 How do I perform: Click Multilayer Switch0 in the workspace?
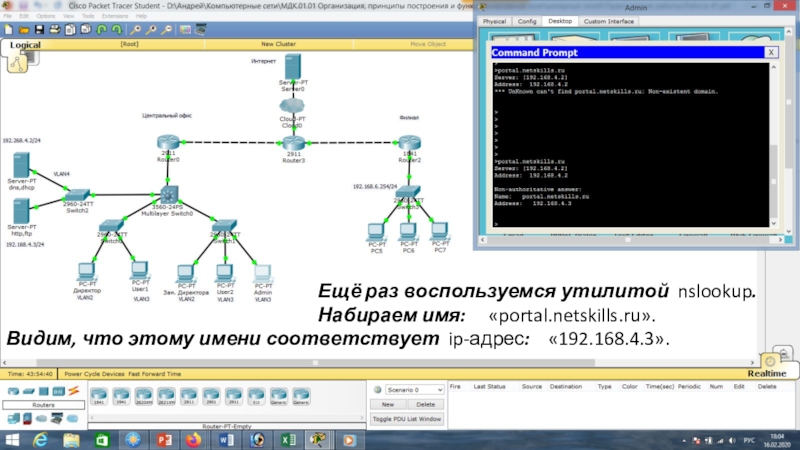coord(168,195)
